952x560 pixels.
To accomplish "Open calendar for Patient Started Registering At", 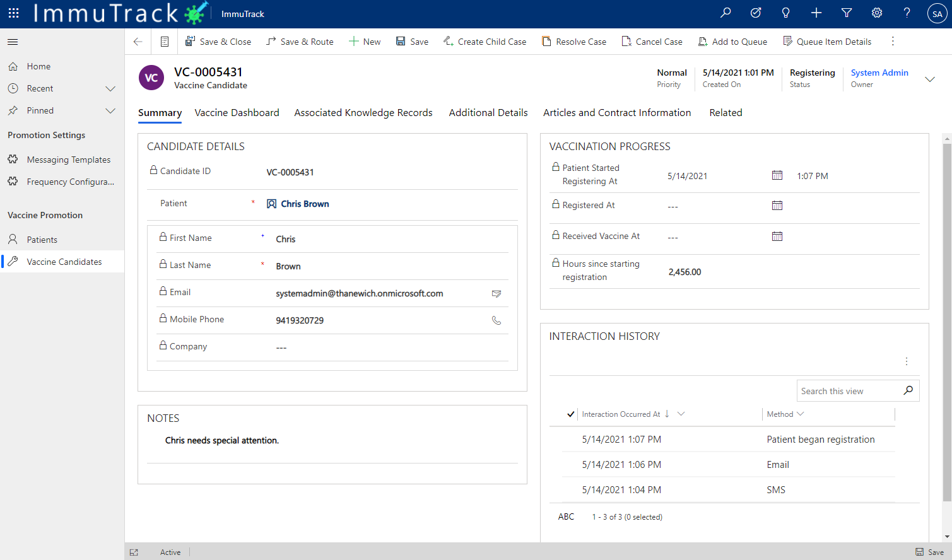I will coord(777,175).
